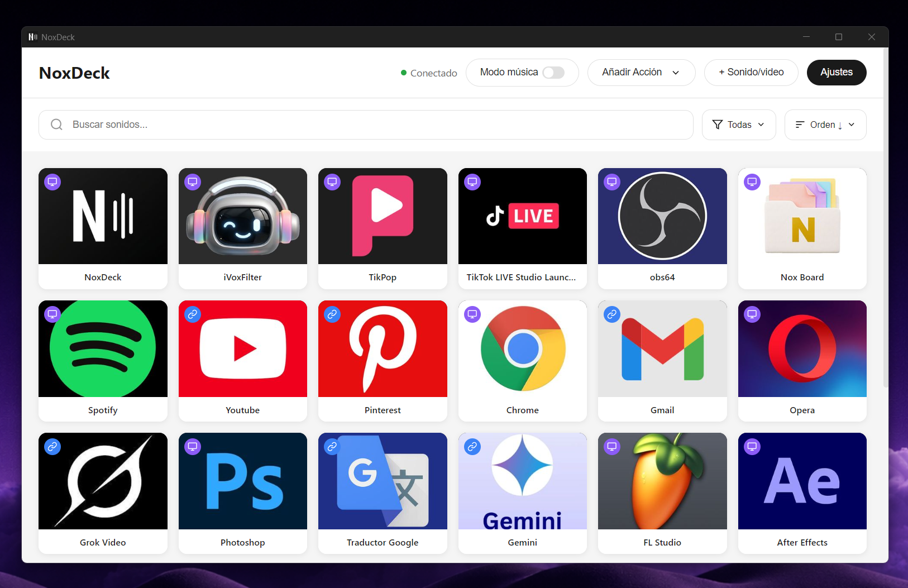
Task: Open the Orden sort dropdown
Action: [x=825, y=125]
